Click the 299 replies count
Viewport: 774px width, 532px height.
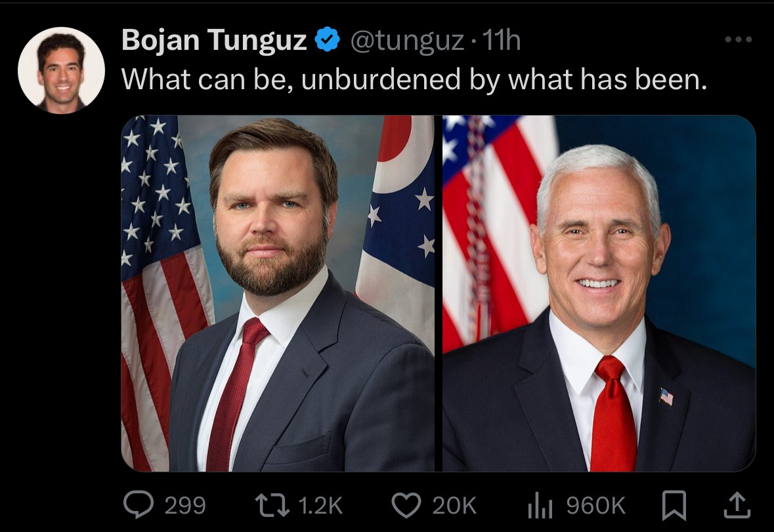click(184, 506)
